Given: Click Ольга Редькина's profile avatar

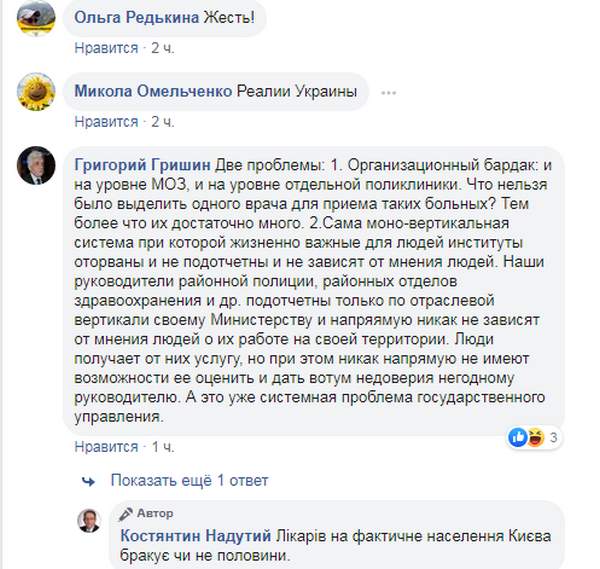Looking at the screenshot, I should point(36,17).
